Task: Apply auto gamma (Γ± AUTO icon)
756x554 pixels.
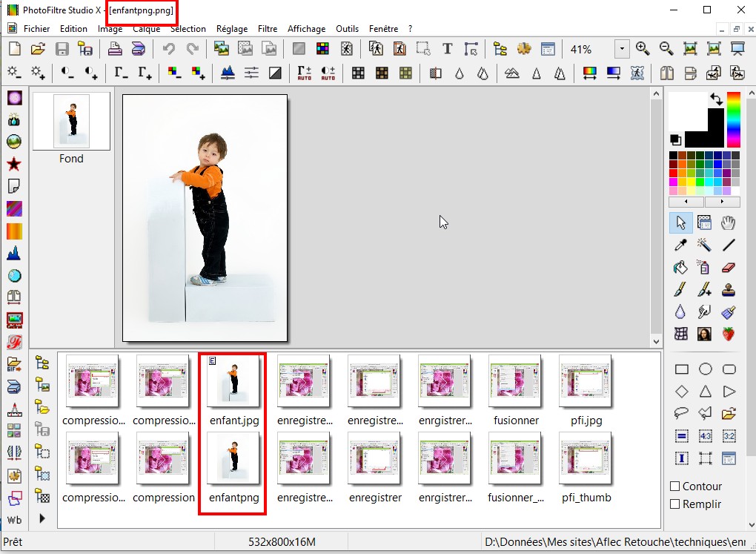Action: 304,73
